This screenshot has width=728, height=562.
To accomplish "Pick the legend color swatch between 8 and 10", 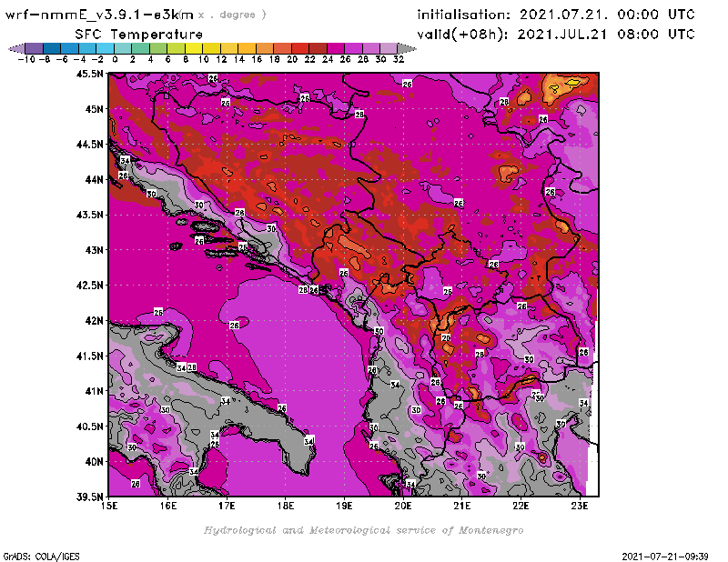I will pyautogui.click(x=194, y=48).
